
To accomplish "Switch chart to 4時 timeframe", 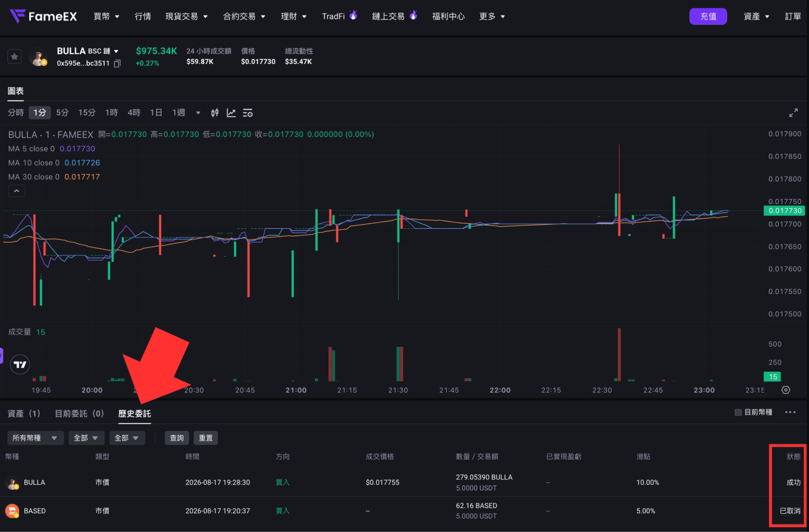I will (x=134, y=113).
